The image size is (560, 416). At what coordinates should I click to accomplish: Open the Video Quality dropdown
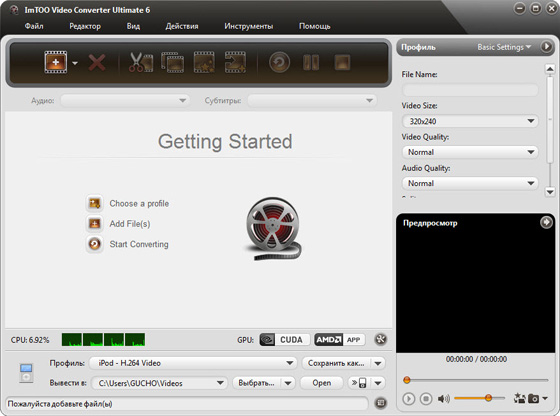470,152
